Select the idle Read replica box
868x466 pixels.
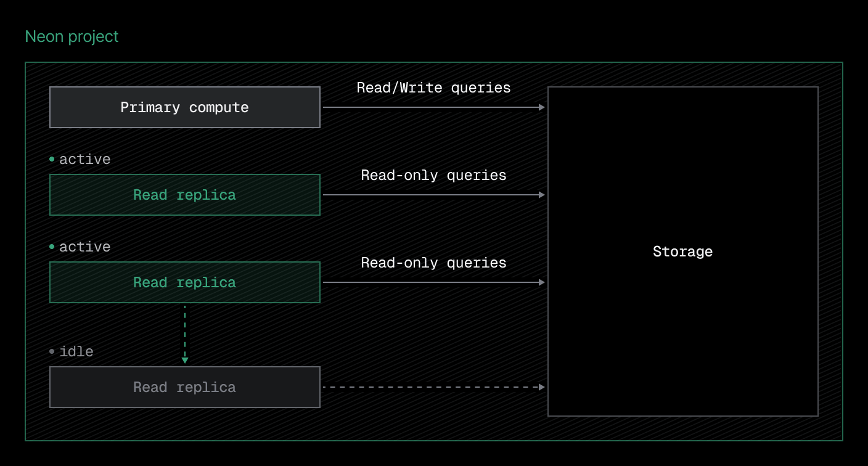click(x=185, y=387)
